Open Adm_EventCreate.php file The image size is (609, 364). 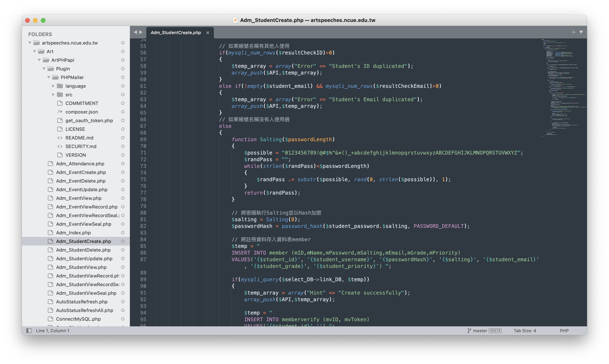point(81,172)
